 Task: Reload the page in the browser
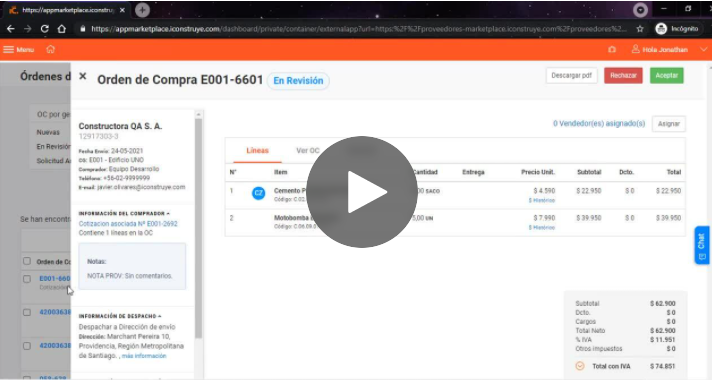(44, 29)
